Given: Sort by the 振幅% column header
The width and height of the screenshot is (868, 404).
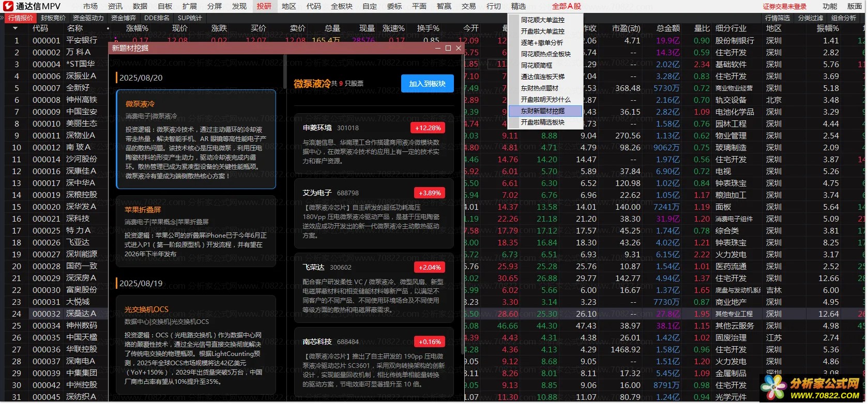Looking at the screenshot, I should point(827,28).
